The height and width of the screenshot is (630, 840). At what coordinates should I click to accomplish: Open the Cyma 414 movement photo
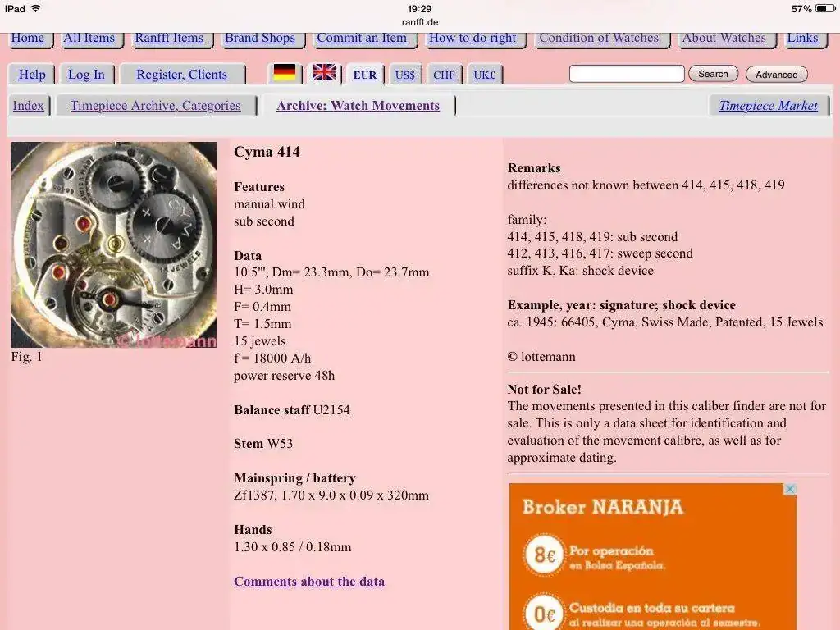pos(114,244)
